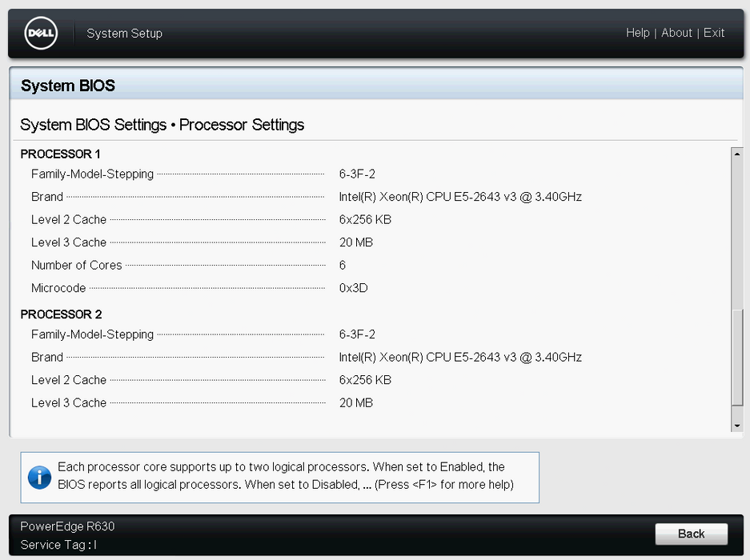Click Processor 1 Level 3 Cache label

(68, 242)
